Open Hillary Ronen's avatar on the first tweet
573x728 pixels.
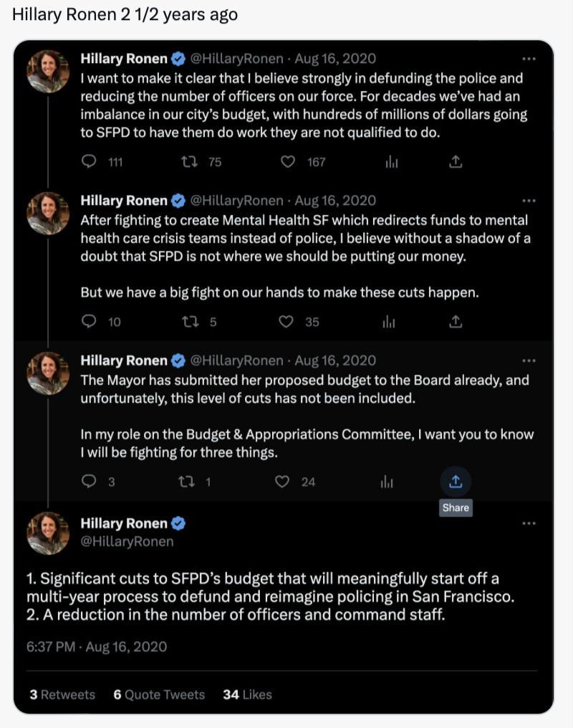coord(48,71)
